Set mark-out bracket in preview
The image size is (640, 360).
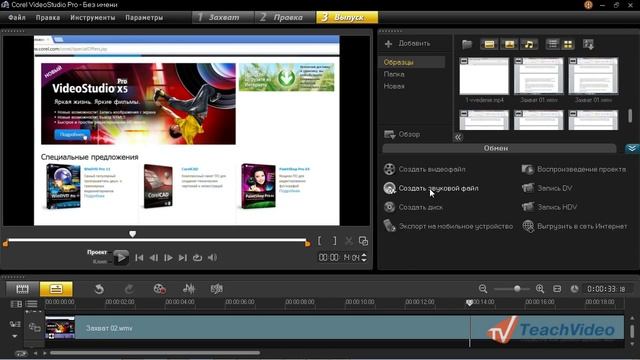coord(334,241)
